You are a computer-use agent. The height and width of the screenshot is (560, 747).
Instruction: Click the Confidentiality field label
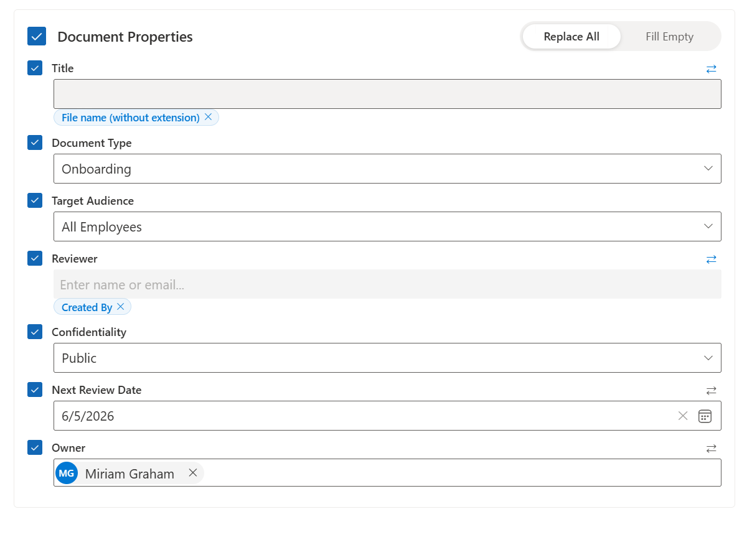click(89, 332)
